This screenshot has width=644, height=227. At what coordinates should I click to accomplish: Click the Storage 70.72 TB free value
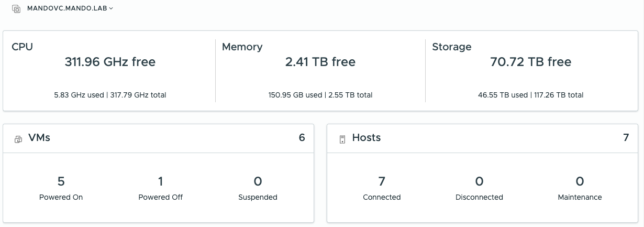530,62
